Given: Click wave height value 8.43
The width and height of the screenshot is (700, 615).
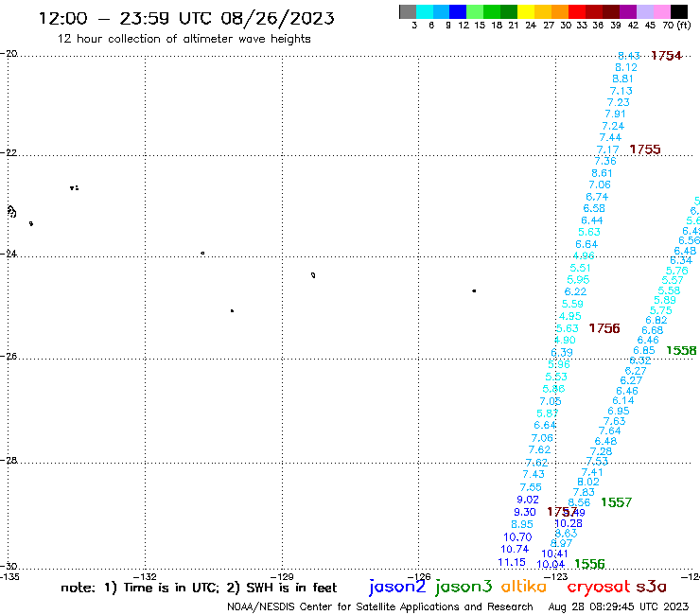Looking at the screenshot, I should (x=628, y=56).
